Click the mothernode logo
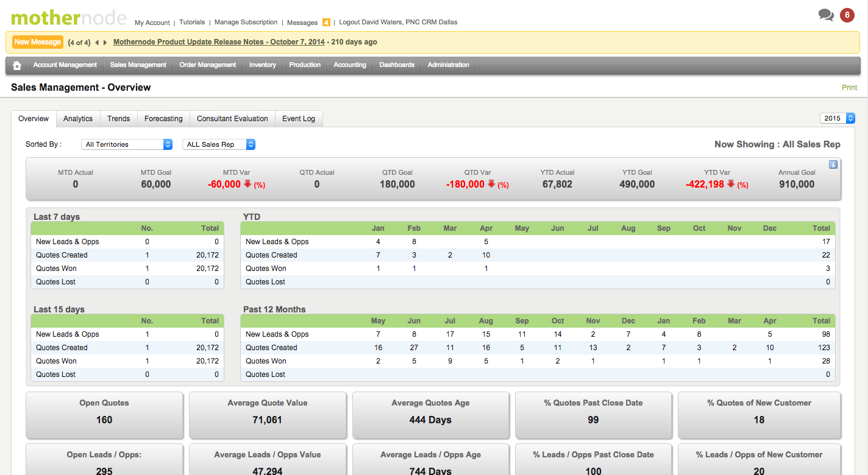 tap(69, 18)
